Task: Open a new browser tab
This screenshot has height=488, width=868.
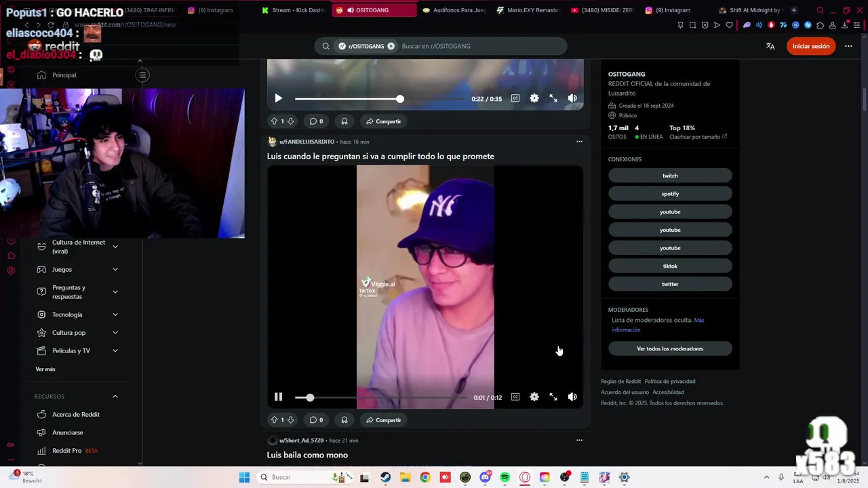Action: (794, 10)
